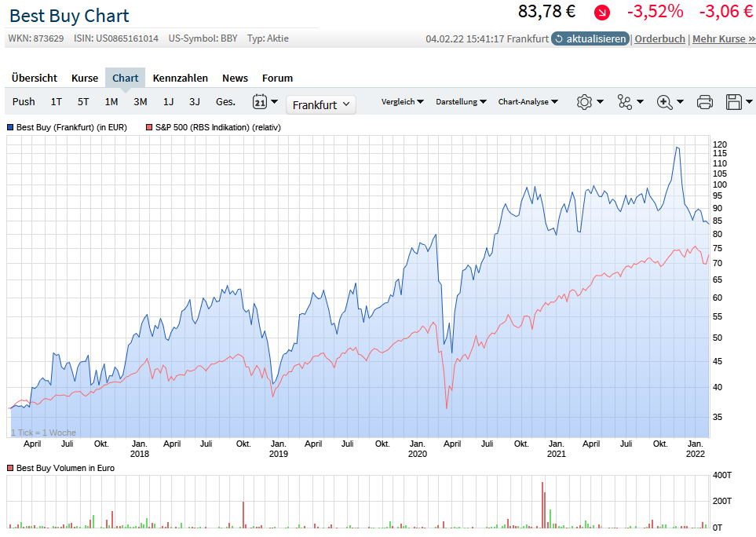Open the chart settings gear icon
756x537 pixels.
click(x=584, y=102)
